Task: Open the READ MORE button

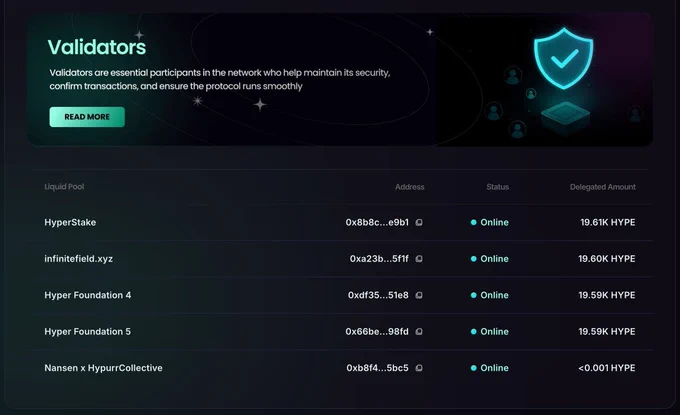Action: coord(87,117)
